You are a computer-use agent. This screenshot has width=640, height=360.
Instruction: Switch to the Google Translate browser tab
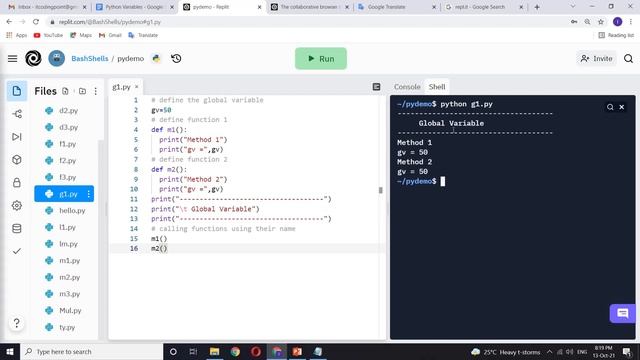pyautogui.click(x=397, y=7)
